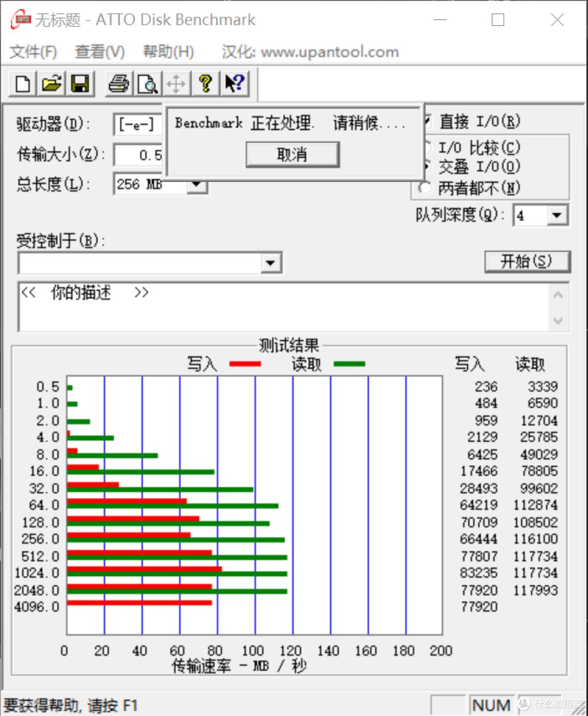Image resolution: width=588 pixels, height=716 pixels.
Task: Save benchmark results with floppy icon
Action: (80, 84)
